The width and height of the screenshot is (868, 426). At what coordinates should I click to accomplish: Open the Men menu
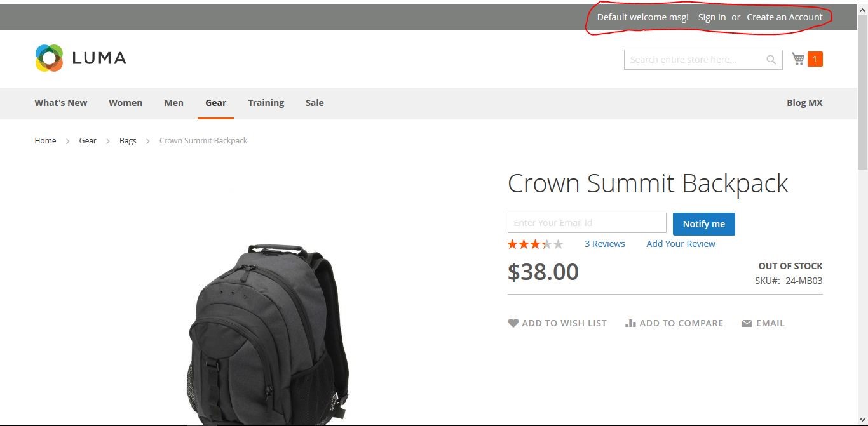(174, 103)
